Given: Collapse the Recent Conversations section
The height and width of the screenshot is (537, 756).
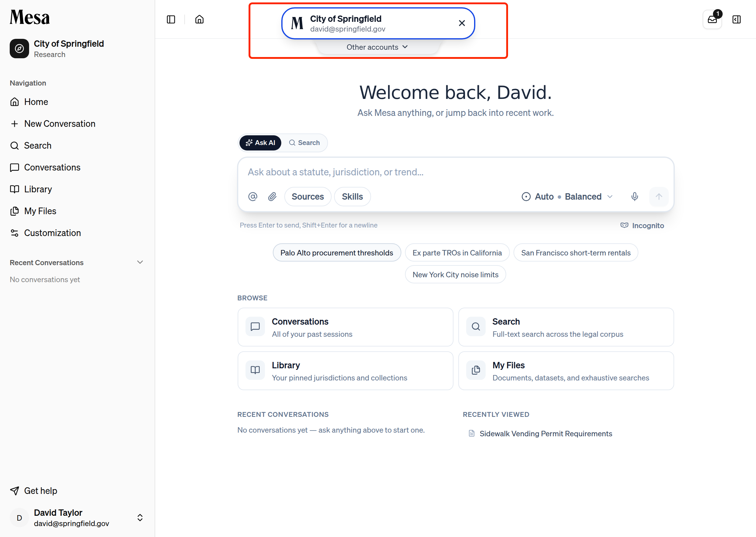Looking at the screenshot, I should point(140,262).
